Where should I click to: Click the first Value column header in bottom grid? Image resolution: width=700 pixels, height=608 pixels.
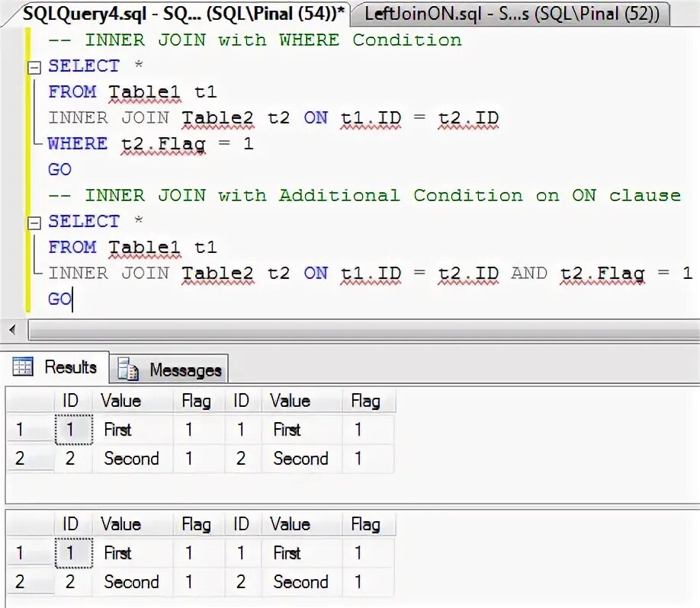pos(133,524)
